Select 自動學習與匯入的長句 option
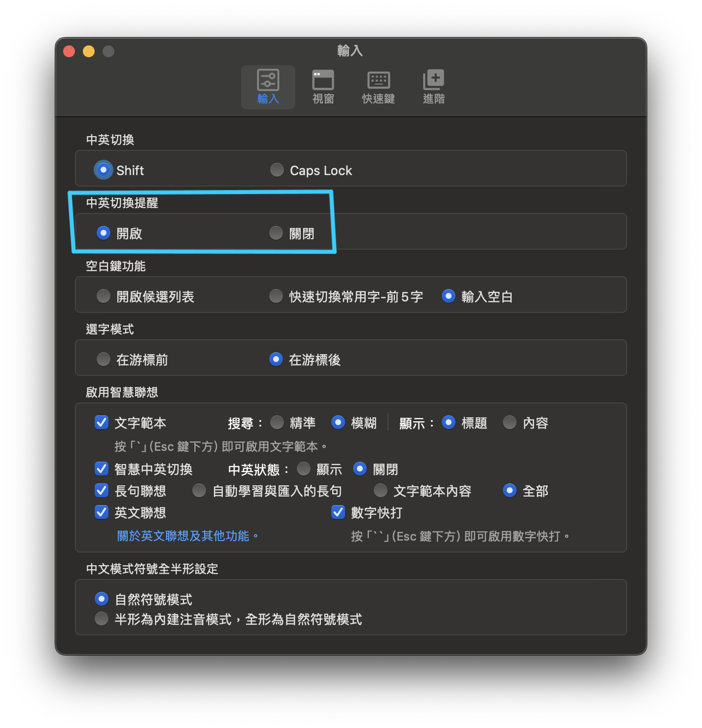 click(x=199, y=491)
